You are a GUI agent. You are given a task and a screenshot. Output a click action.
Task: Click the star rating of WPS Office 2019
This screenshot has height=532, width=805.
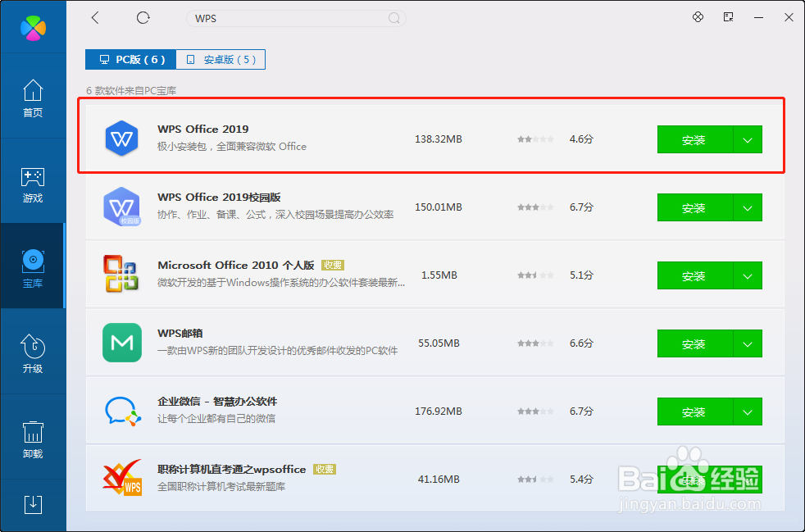click(535, 139)
